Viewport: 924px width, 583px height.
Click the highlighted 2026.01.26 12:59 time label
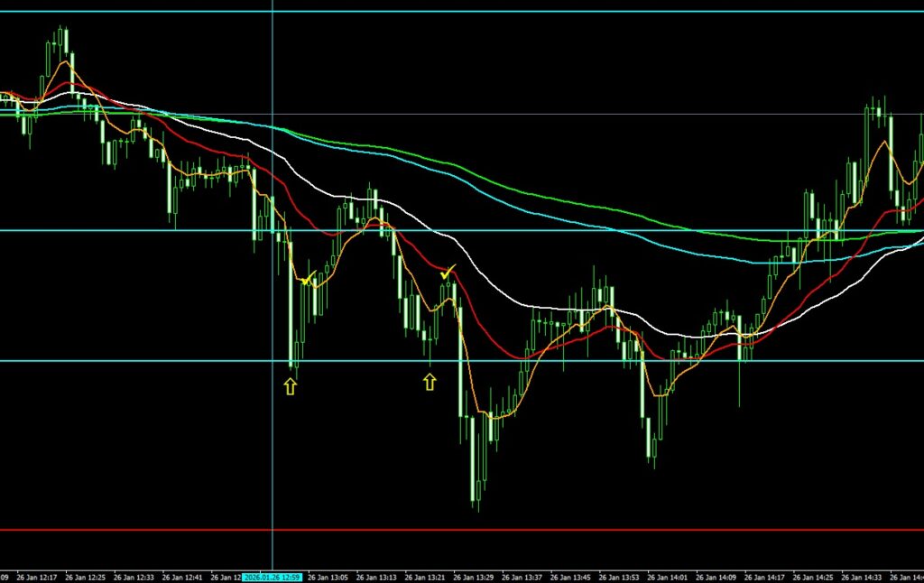[x=273, y=576]
